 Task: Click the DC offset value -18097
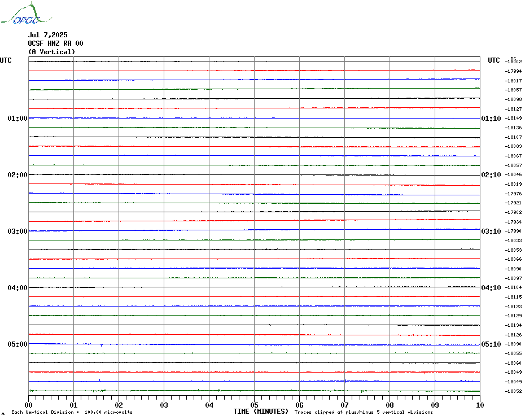(513, 278)
